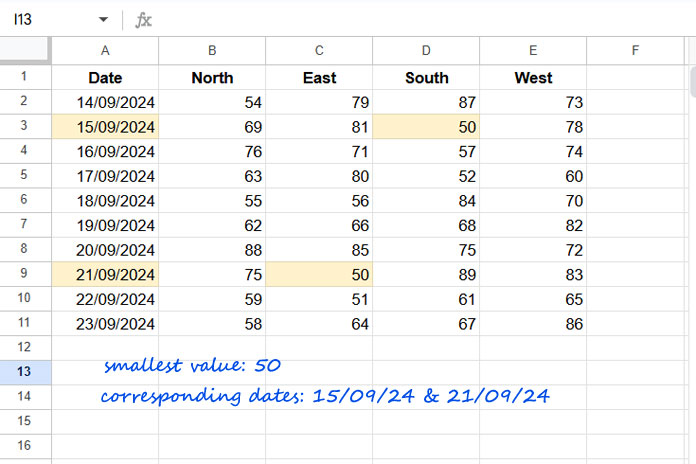Select East value 85
The width and height of the screenshot is (696, 464).
(319, 250)
